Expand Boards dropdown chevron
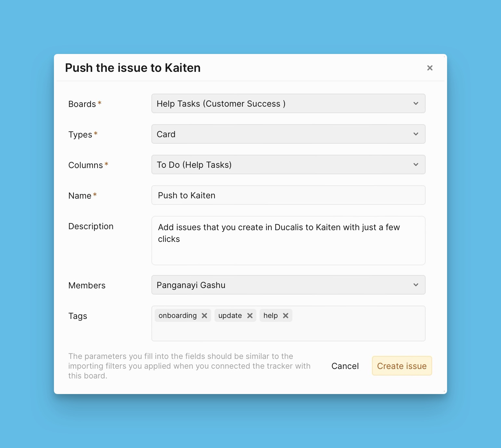 point(416,103)
